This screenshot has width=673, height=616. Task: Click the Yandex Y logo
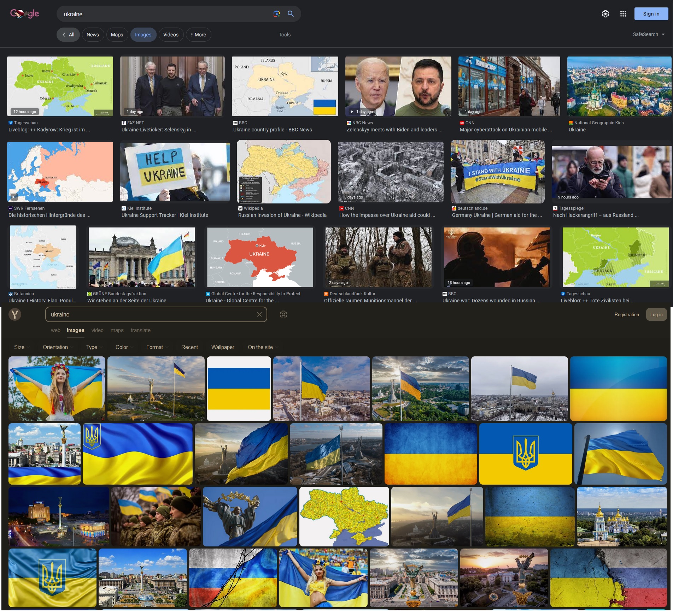[x=15, y=314]
